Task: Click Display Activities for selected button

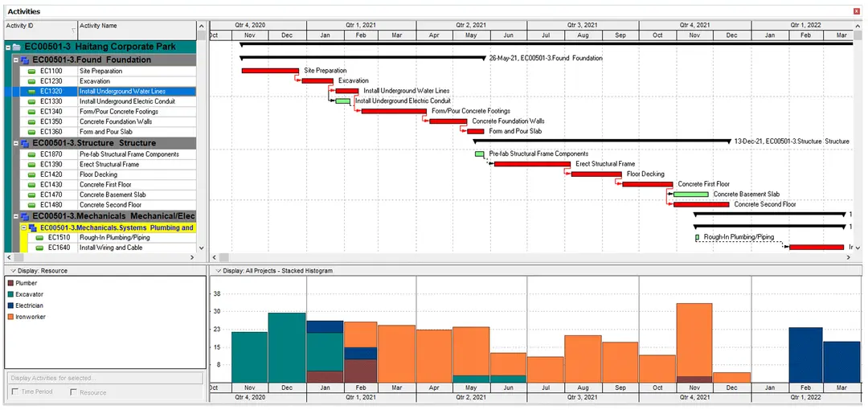Action: [105, 379]
